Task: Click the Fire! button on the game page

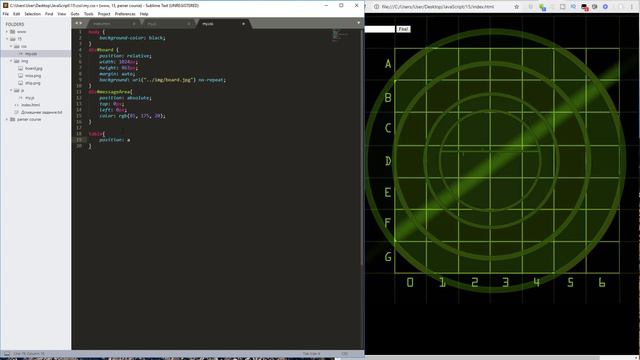Action: (403, 29)
